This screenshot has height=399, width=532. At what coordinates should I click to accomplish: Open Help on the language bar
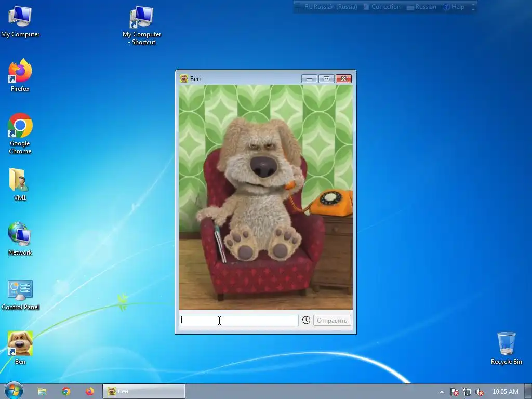pos(454,7)
